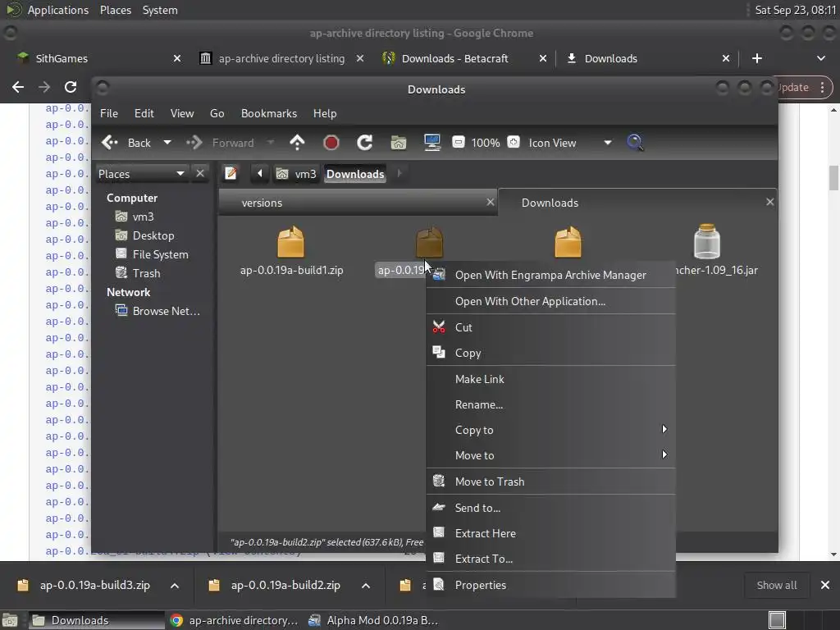Select Copy from context menu
This screenshot has width=840, height=630.
pyautogui.click(x=550, y=353)
